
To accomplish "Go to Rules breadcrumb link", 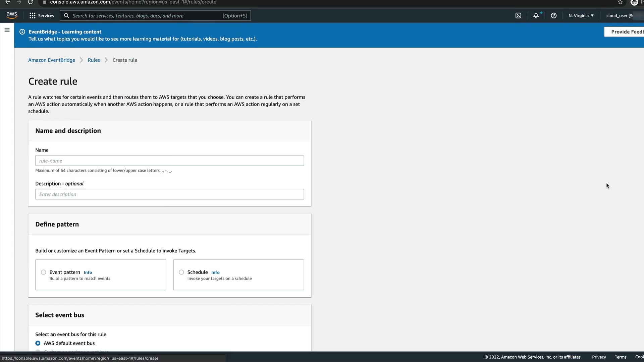I will tap(94, 60).
